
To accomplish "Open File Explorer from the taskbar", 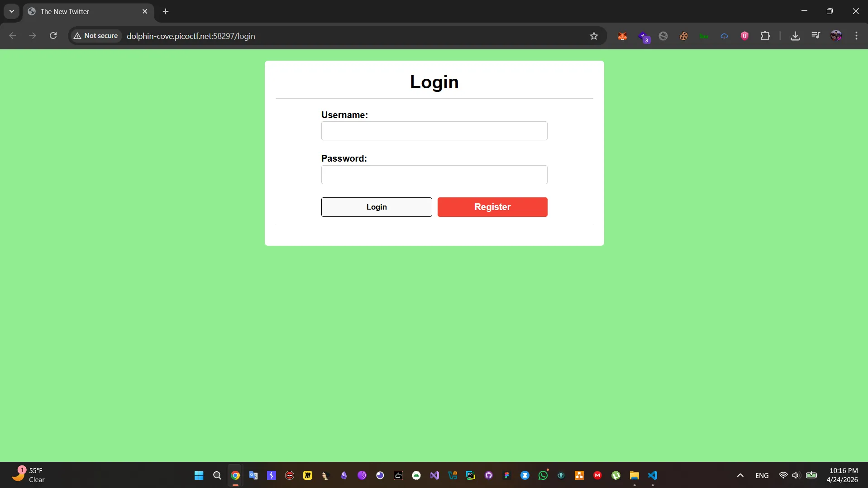I will [x=634, y=475].
